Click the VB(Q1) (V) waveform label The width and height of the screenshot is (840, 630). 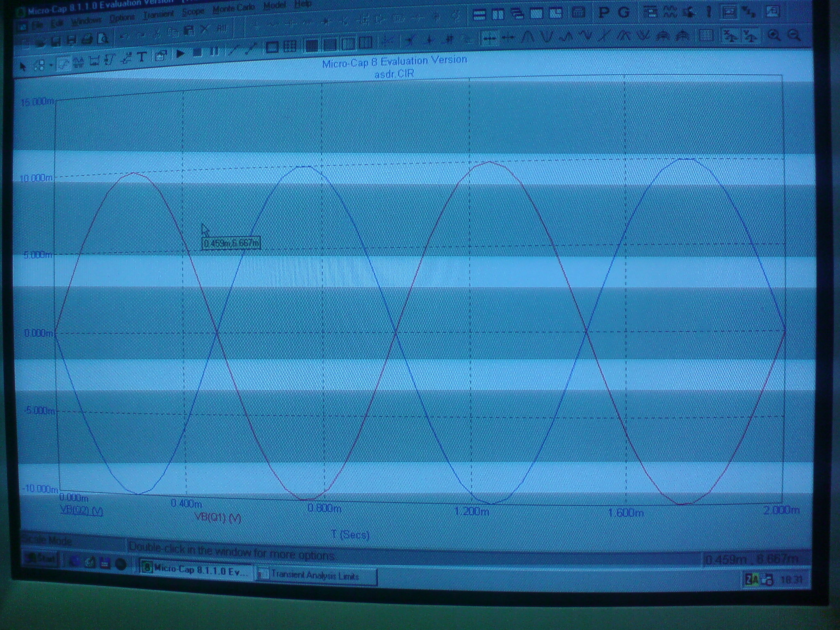(x=218, y=518)
